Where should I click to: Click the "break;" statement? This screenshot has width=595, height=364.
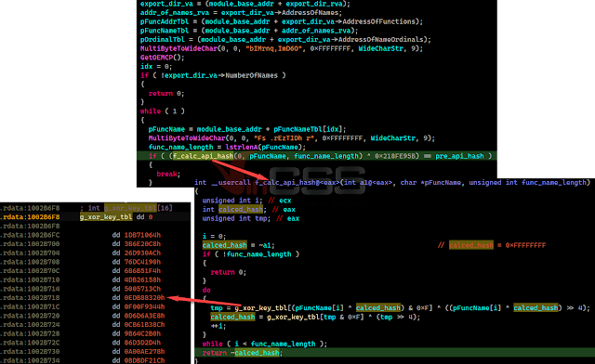[168, 174]
